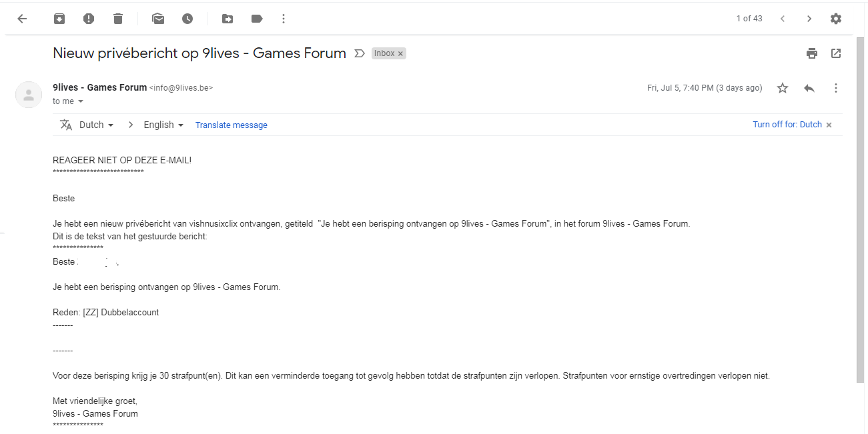
Task: Expand the English target language dropdown
Action: coord(163,125)
